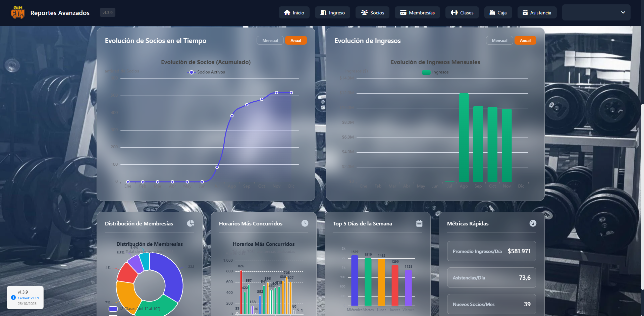Click the house icon on Inicio
The height and width of the screenshot is (316, 644).
(287, 13)
